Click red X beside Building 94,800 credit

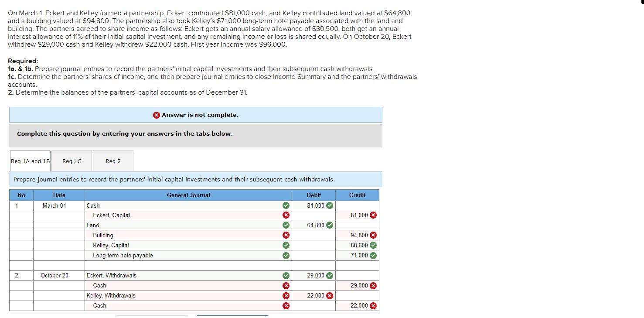coord(374,235)
